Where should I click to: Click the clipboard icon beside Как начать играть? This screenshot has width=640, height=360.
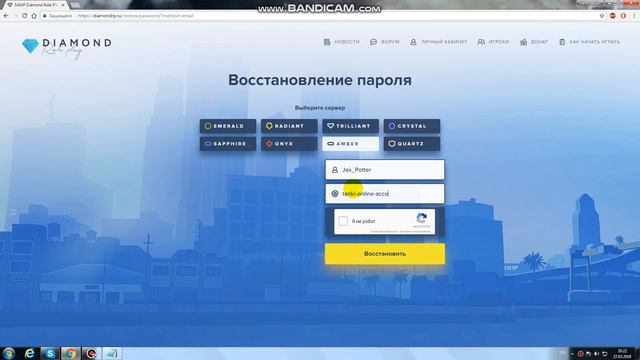coord(562,42)
